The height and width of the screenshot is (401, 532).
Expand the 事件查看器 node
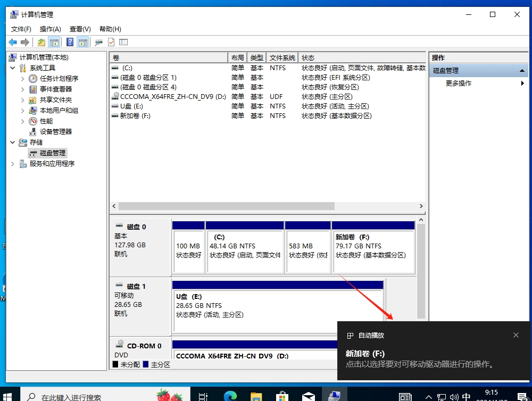point(22,89)
